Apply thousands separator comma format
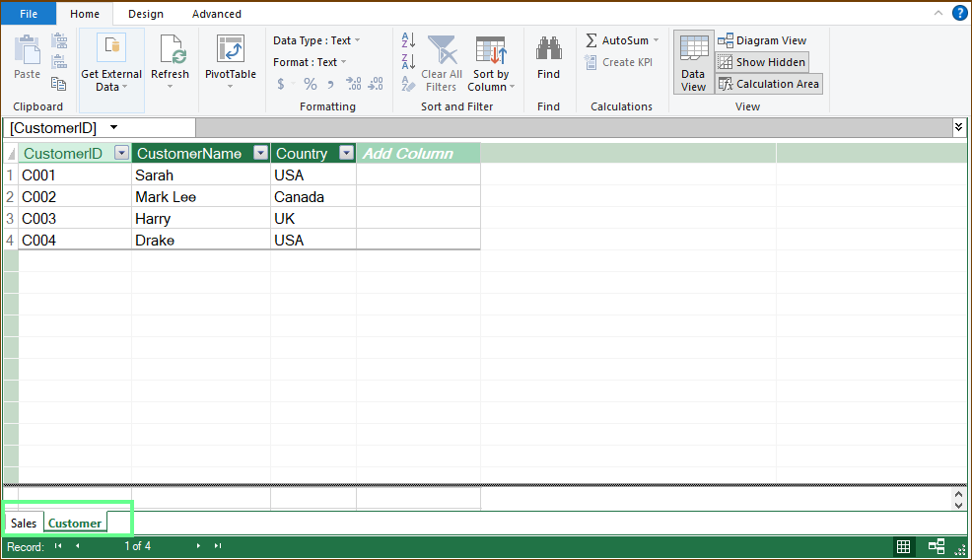The height and width of the screenshot is (560, 972). 330,84
